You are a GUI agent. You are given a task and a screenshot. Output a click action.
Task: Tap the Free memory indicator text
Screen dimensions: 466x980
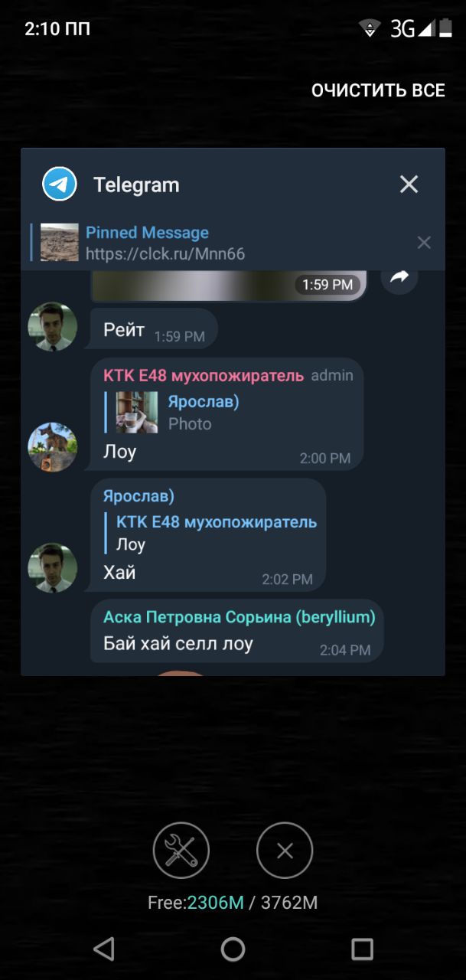coord(233,903)
